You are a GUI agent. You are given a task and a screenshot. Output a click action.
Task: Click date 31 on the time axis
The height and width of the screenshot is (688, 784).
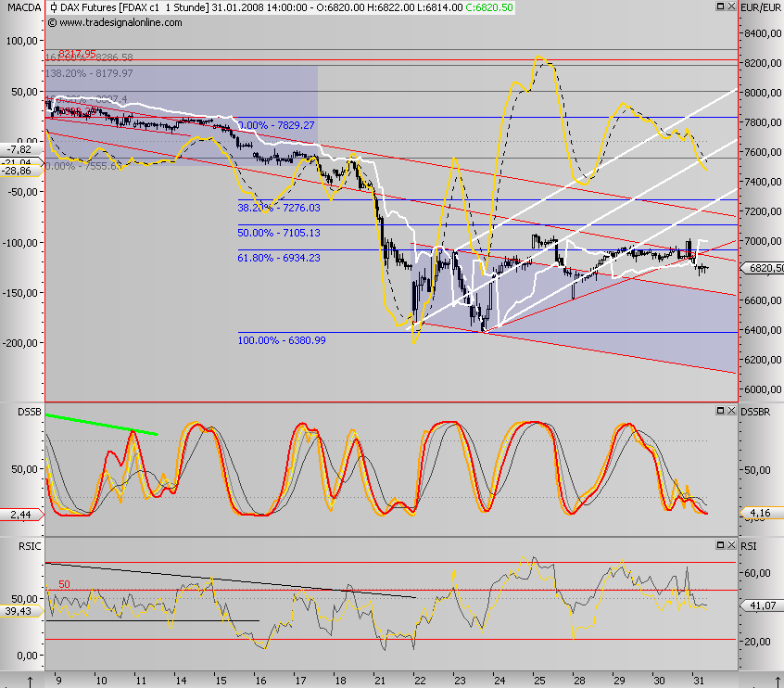[699, 681]
